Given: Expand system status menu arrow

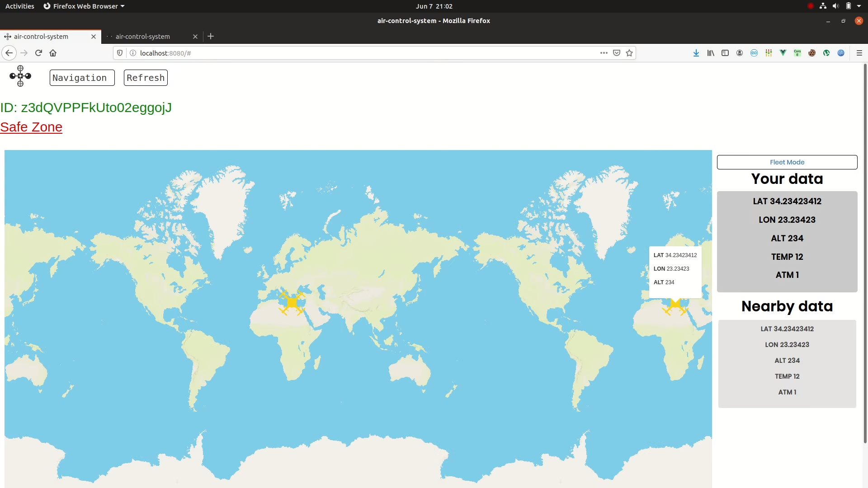Looking at the screenshot, I should tap(859, 6).
